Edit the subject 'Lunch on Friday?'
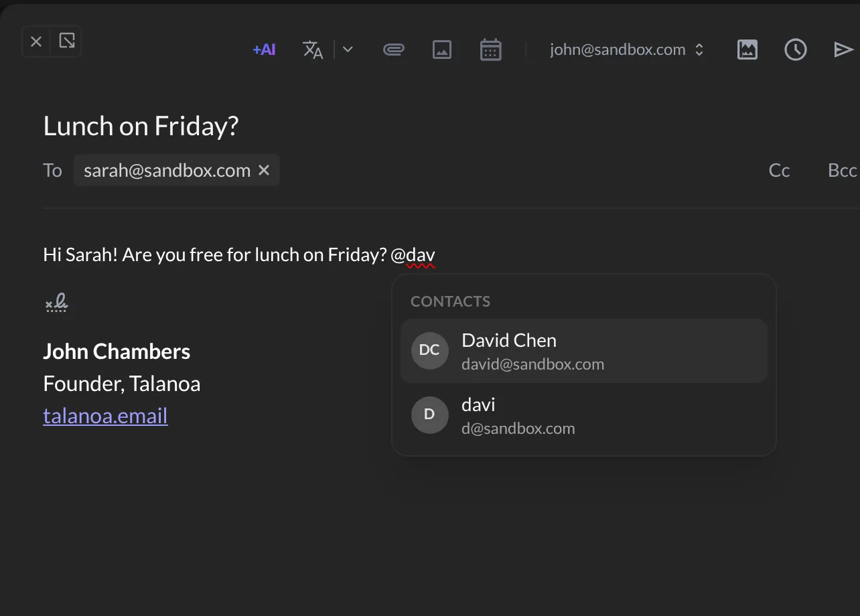Viewport: 860px width, 616px height. [141, 126]
